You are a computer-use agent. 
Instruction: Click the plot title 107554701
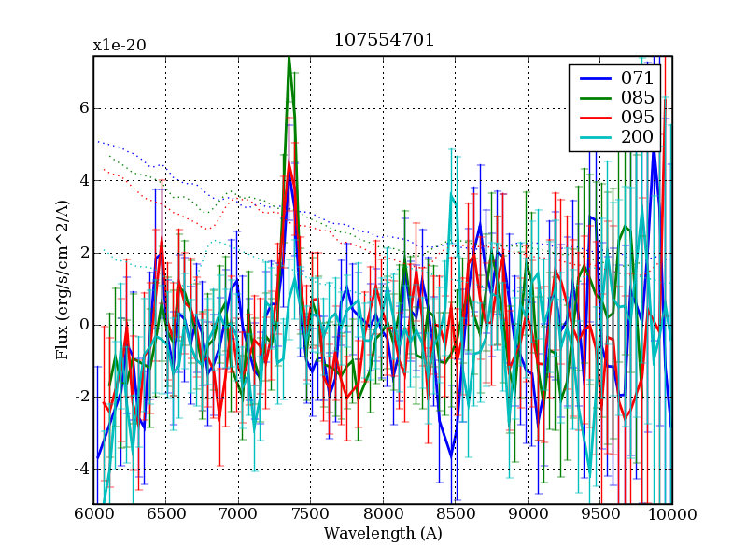(x=383, y=41)
